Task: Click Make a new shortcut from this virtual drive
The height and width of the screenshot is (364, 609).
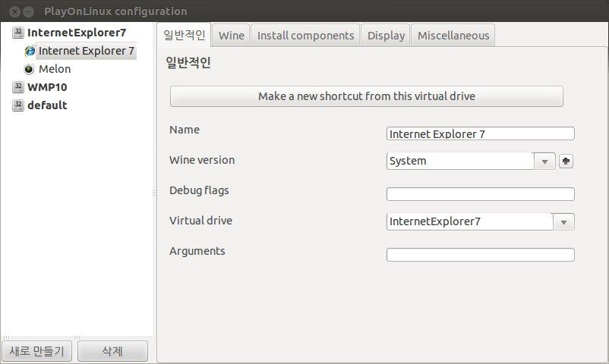Action: pos(367,96)
